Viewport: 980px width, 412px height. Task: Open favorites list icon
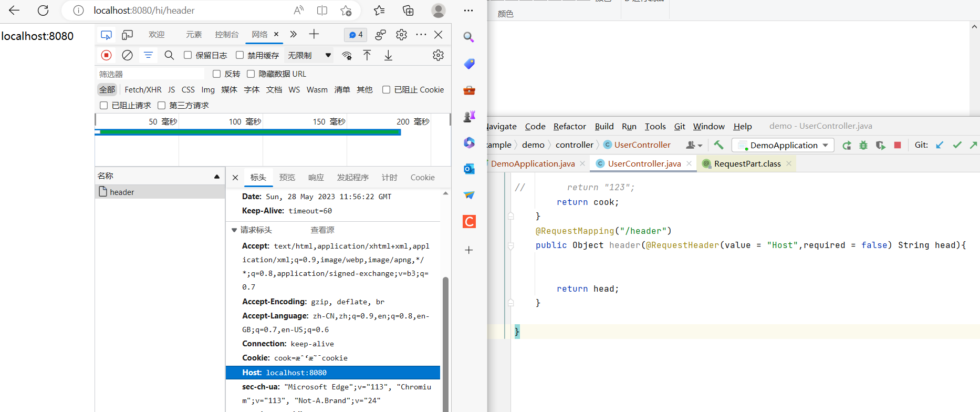tap(379, 10)
